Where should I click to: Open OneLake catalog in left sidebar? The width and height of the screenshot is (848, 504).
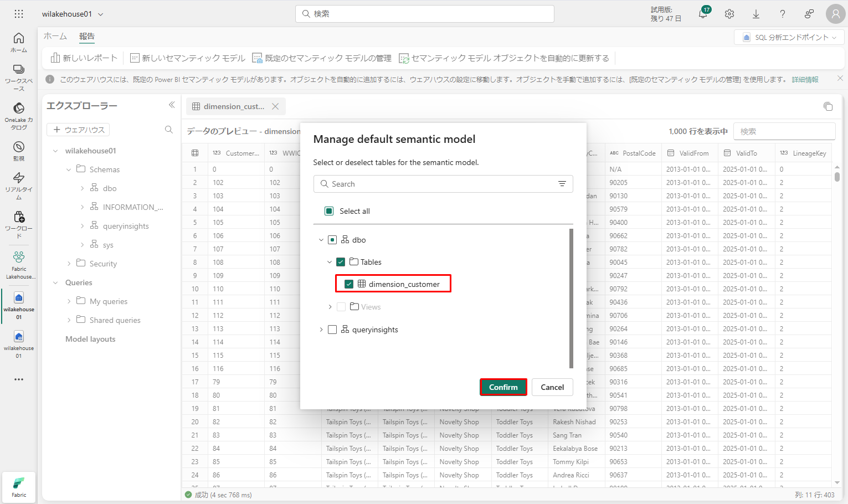(x=19, y=115)
